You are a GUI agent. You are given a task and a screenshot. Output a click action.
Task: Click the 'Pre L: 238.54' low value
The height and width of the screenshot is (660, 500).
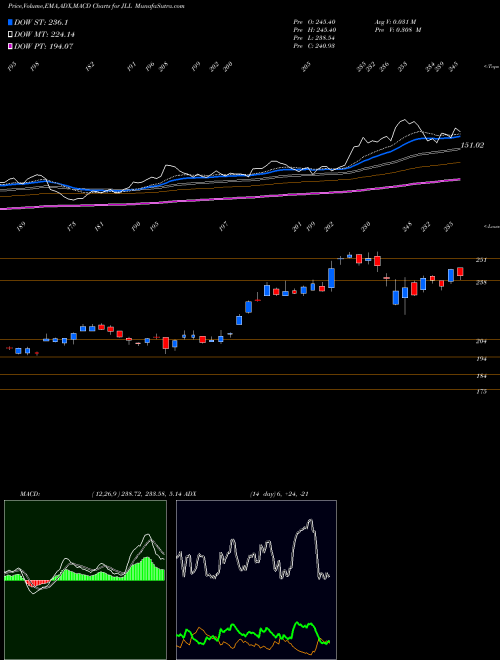pyautogui.click(x=314, y=38)
